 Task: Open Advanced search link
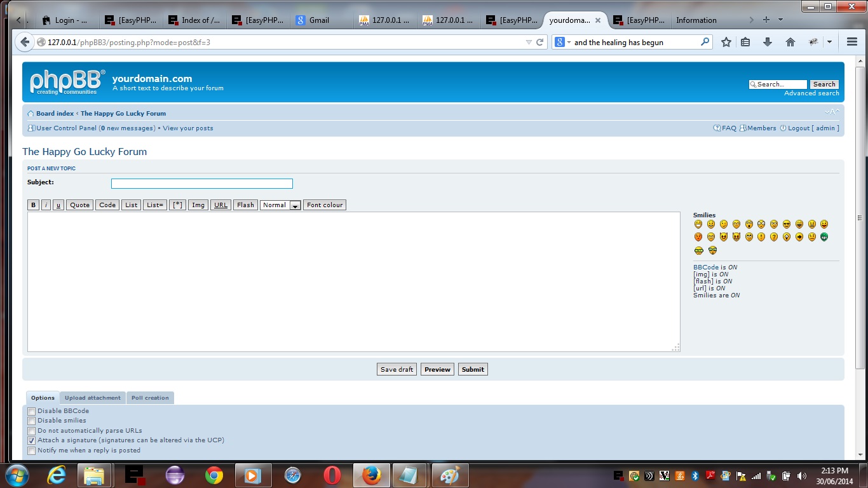811,93
